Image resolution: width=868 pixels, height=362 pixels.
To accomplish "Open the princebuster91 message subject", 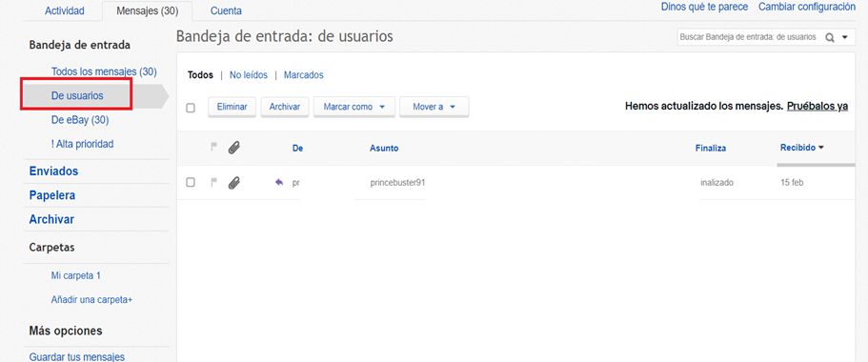I will click(397, 182).
